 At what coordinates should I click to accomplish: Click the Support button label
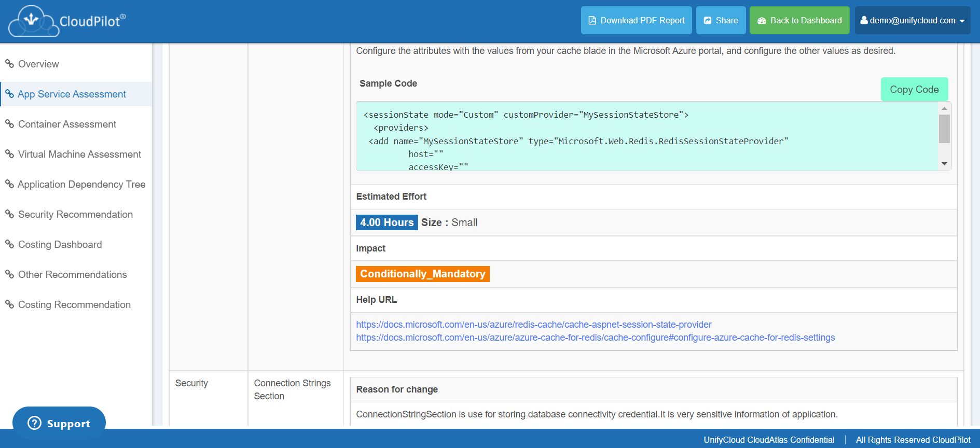pyautogui.click(x=68, y=424)
